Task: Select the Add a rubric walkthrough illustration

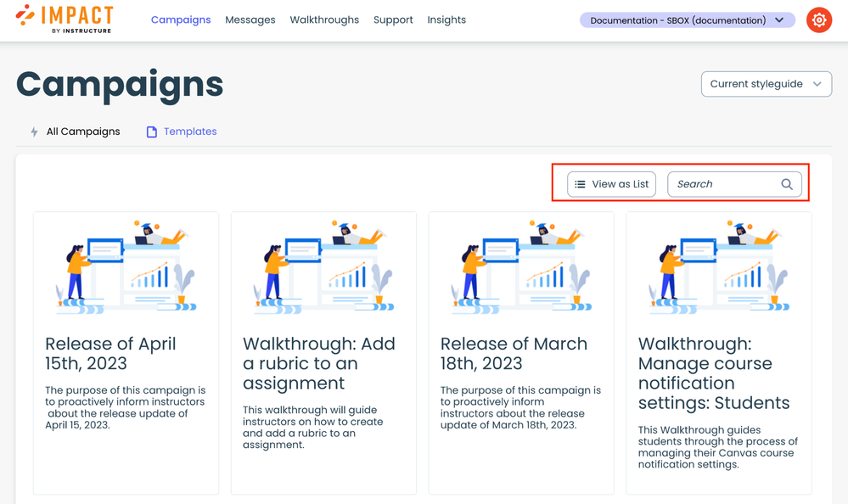Action: (323, 267)
